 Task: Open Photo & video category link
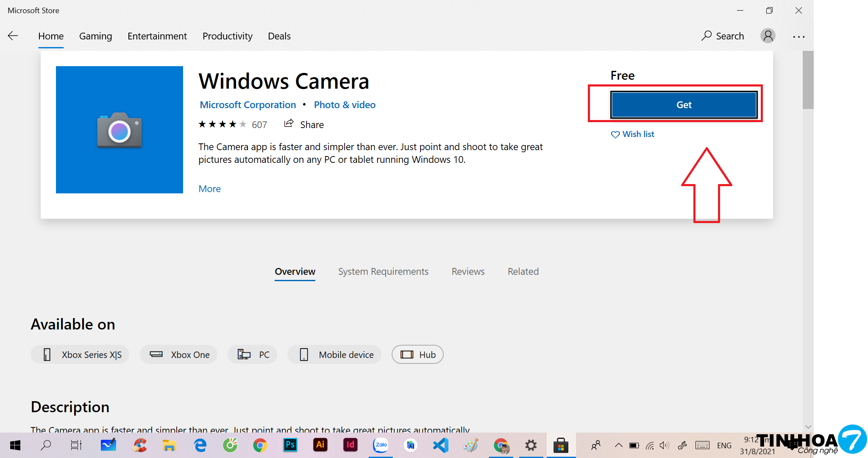click(344, 105)
